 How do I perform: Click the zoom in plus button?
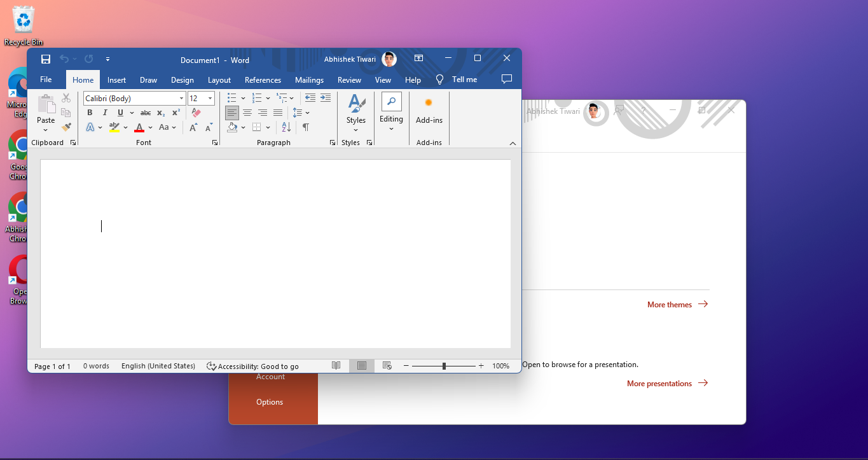pyautogui.click(x=481, y=366)
